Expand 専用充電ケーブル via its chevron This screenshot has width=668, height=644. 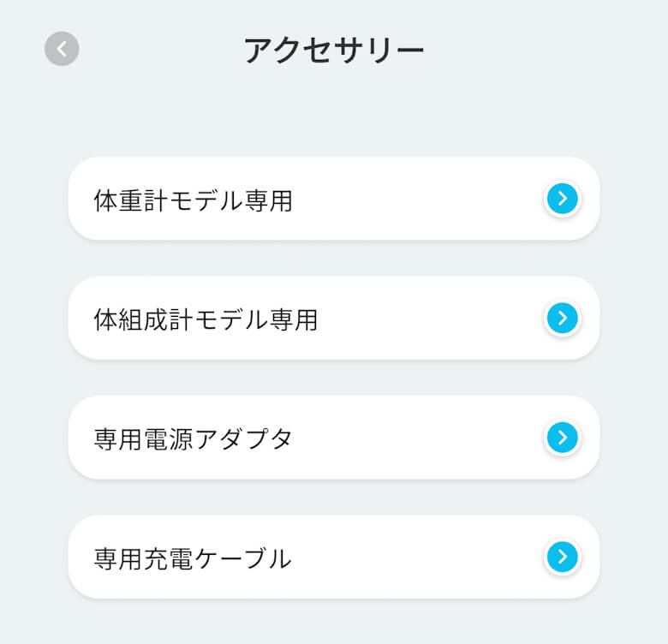tap(562, 557)
